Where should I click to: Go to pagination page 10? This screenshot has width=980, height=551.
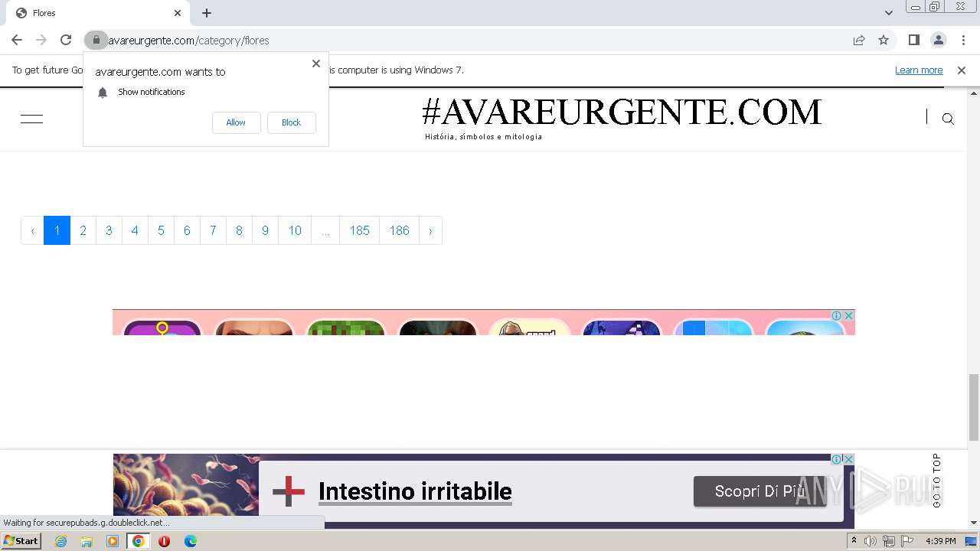(x=295, y=230)
